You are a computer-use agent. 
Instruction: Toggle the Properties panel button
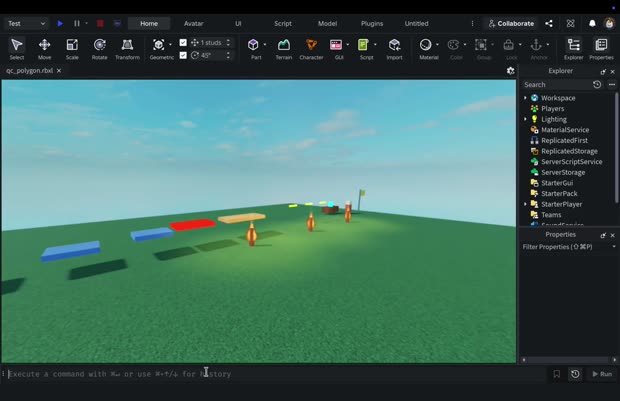click(601, 49)
